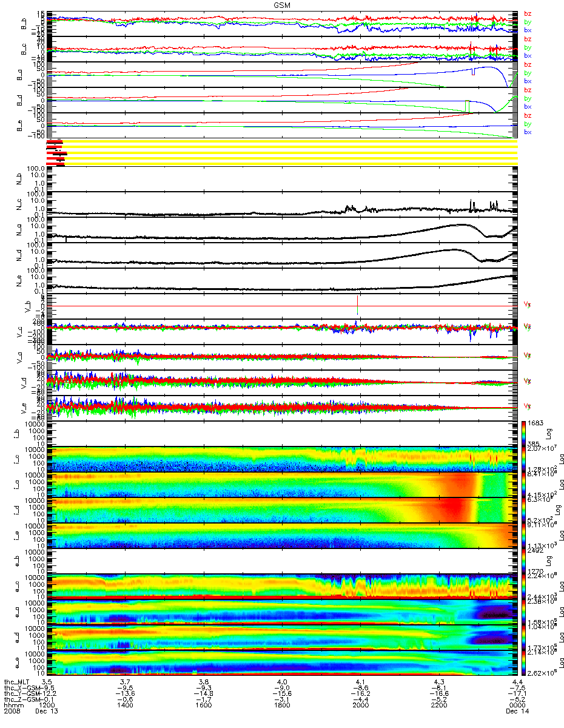Click the thc_Z-GSM row label
564x728 pixels.
[x=21, y=701]
